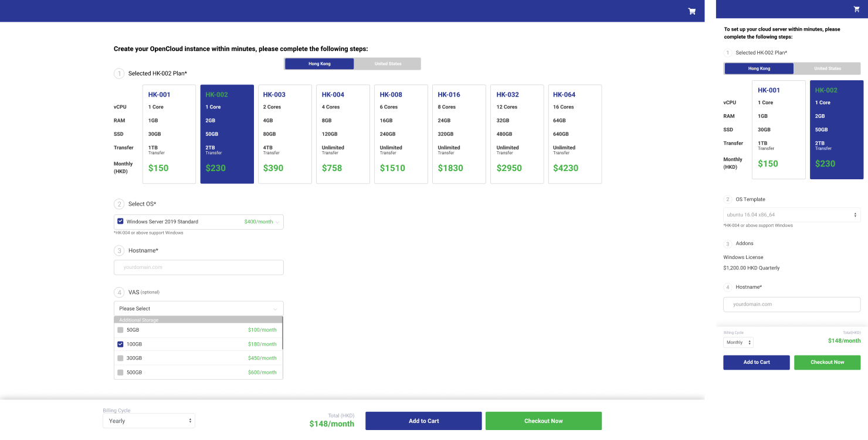The image size is (868, 440).
Task: Tick the 300GB storage checkbox
Action: [120, 358]
